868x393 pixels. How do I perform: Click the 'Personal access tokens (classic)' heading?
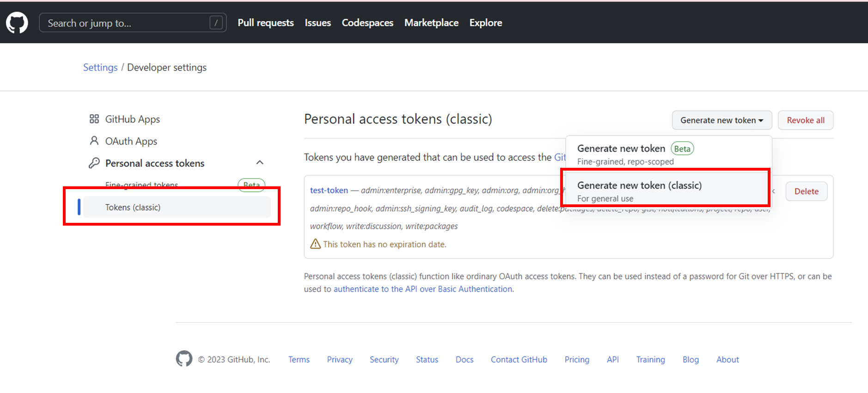click(x=398, y=119)
